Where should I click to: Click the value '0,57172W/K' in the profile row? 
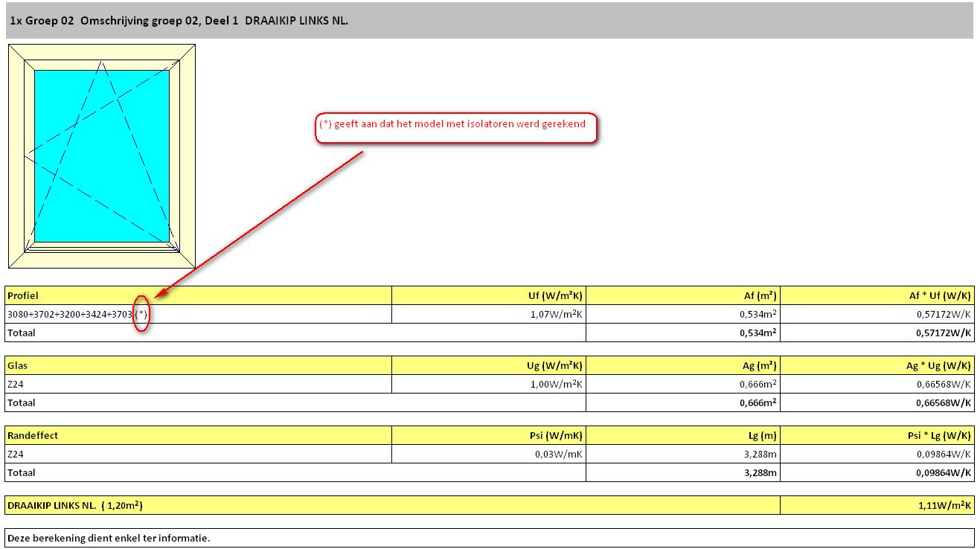point(944,314)
